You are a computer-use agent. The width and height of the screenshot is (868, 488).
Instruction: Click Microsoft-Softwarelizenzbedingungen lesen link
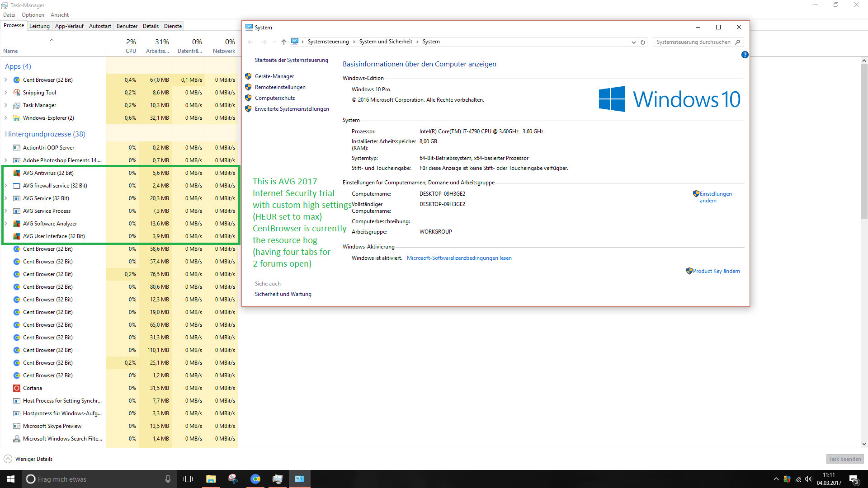click(x=459, y=258)
